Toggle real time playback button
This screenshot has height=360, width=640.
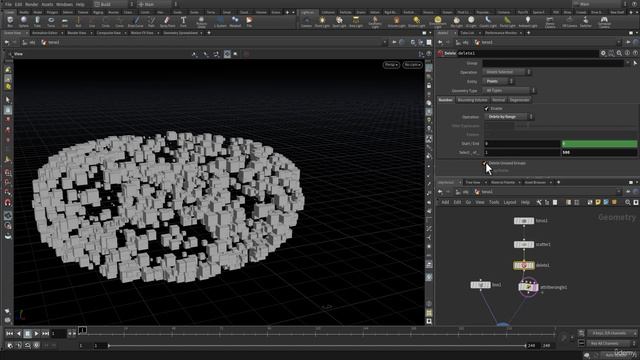point(36,346)
